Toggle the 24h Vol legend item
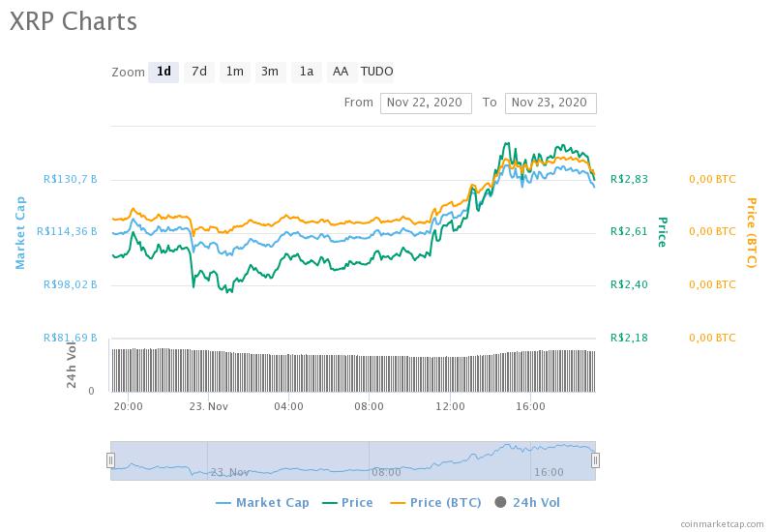This screenshot has height=532, width=774. point(527,502)
